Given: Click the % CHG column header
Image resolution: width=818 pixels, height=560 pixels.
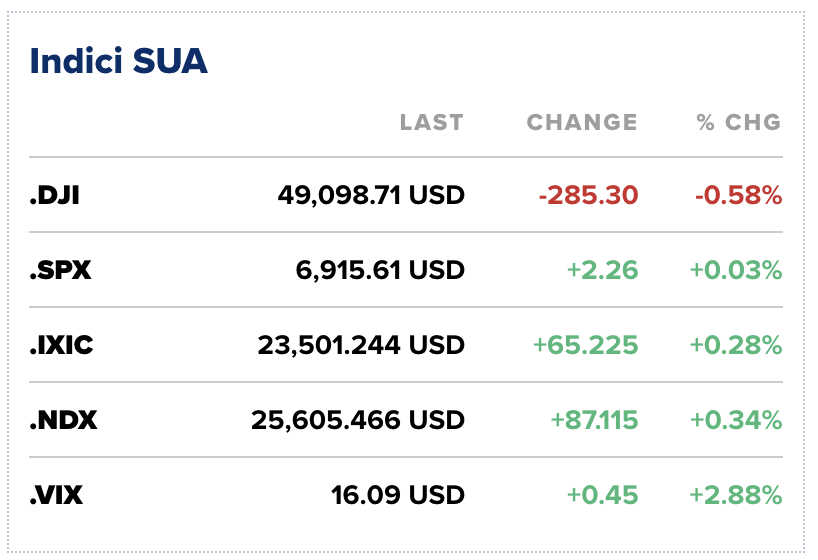Looking at the screenshot, I should click(x=739, y=122).
